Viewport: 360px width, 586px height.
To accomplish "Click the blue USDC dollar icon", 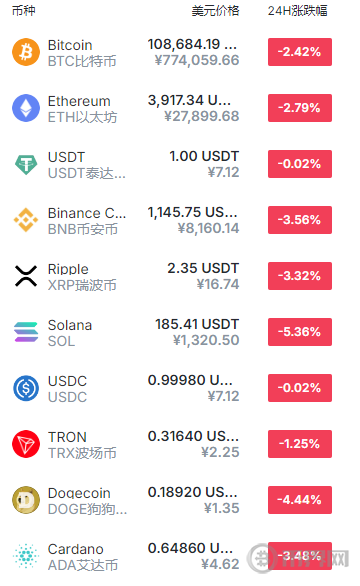I will pos(26,388).
